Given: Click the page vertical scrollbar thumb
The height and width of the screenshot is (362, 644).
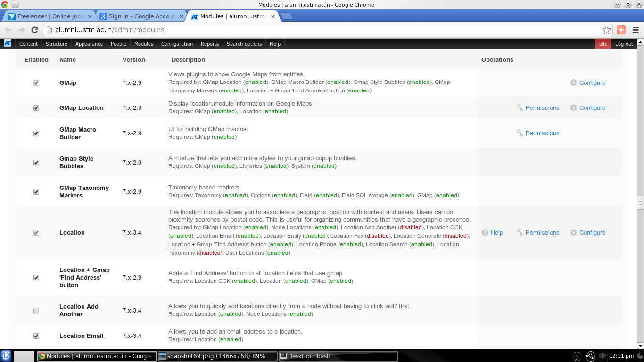Looking at the screenshot, I should tap(640, 203).
